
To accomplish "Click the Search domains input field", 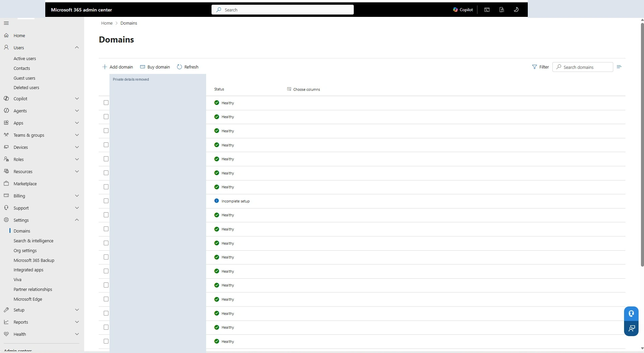I will (x=583, y=67).
